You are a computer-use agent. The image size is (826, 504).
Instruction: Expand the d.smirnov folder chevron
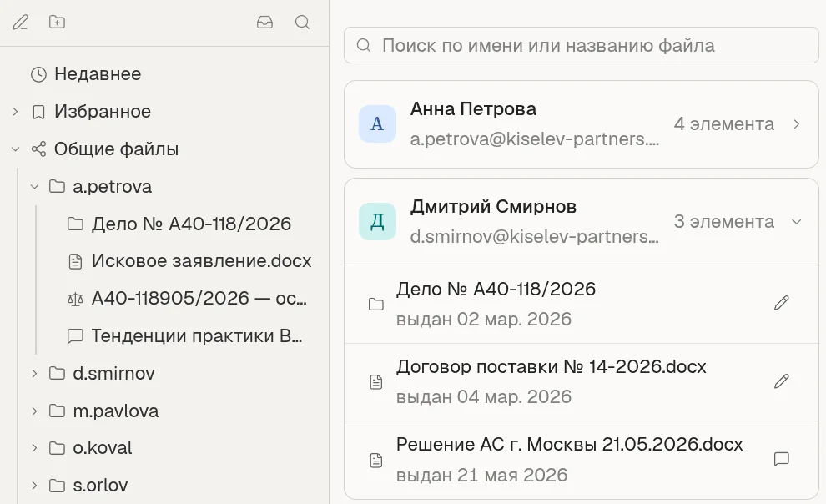[x=34, y=373]
